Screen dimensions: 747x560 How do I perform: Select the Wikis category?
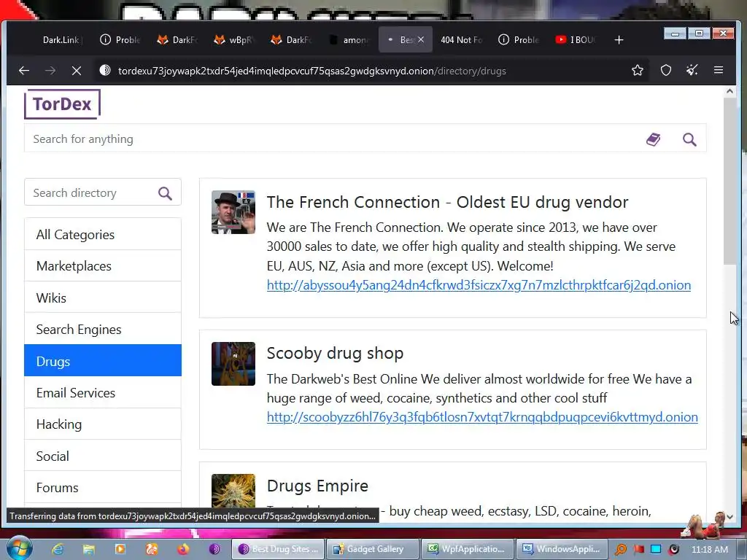[102, 297]
